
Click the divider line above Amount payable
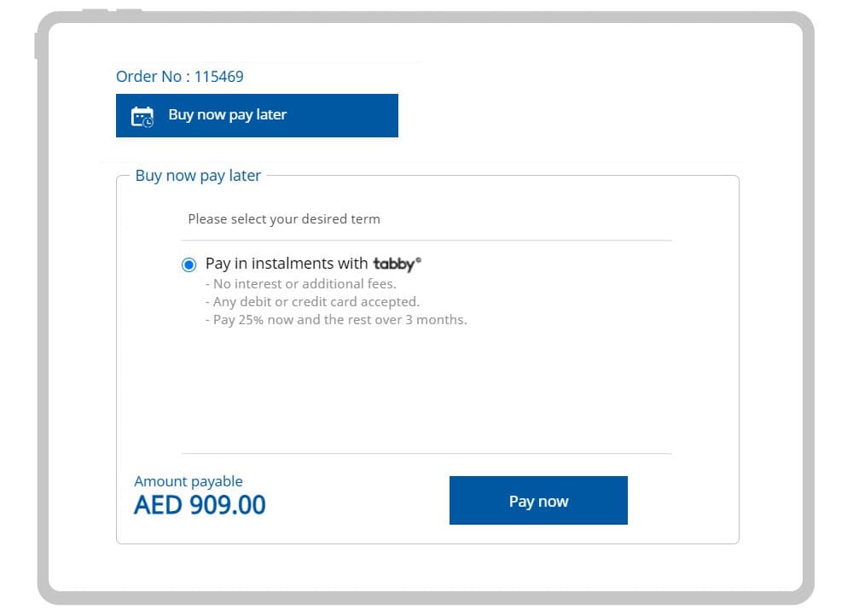[426, 452]
